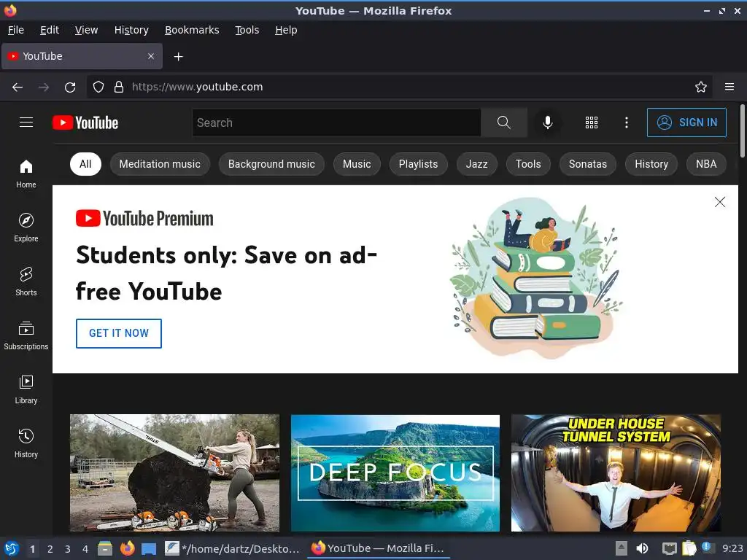Viewport: 747px width, 560px height.
Task: Open tracking protection shield icon
Action: pos(98,87)
